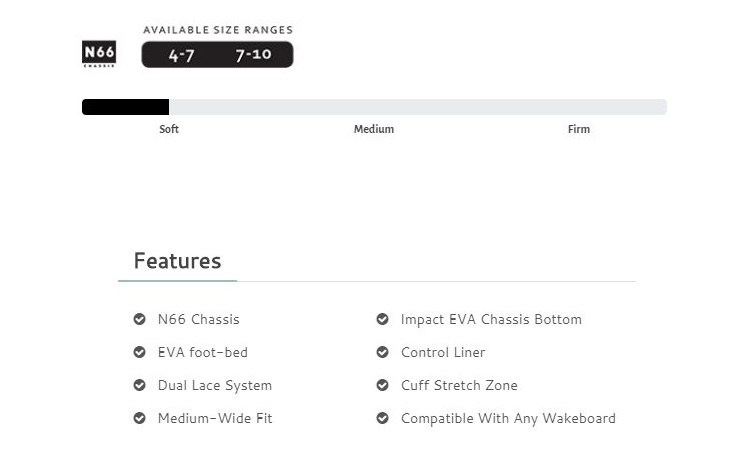Click checkmark icon beside EVA foot-bed
The height and width of the screenshot is (450, 750).
pos(139,352)
